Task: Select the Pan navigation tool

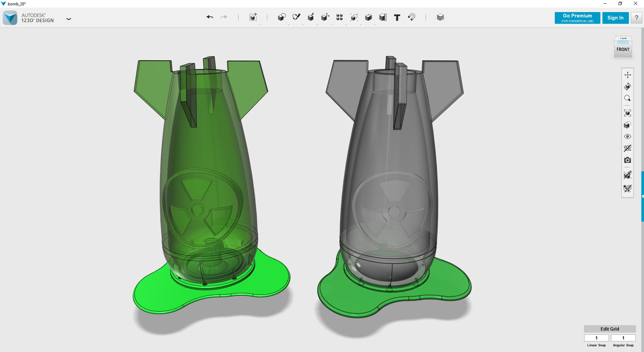Action: (628, 75)
